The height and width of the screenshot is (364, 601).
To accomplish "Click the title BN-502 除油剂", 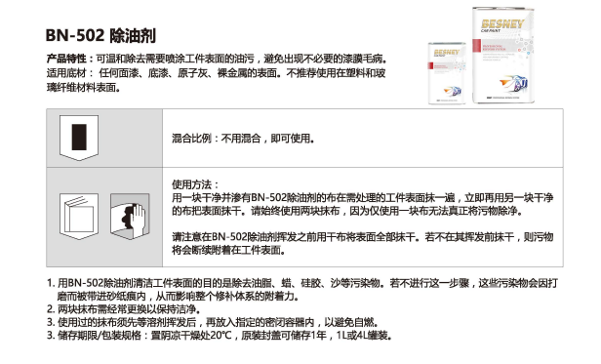I will click(100, 35).
